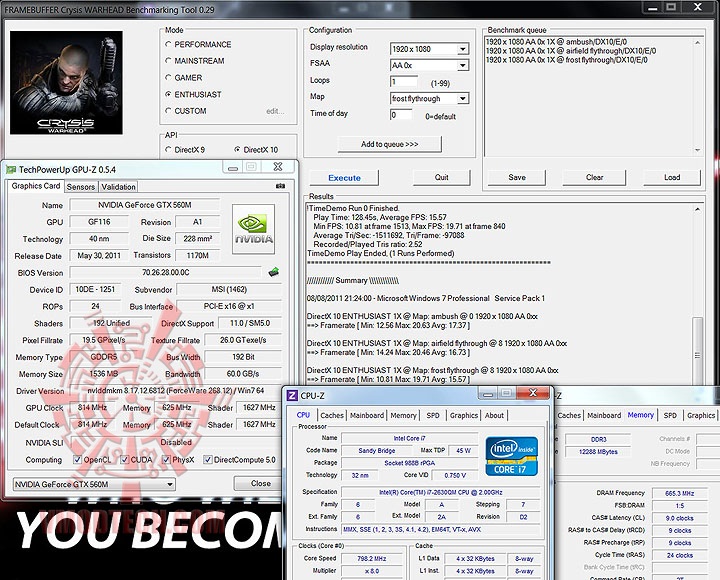Select airfield flythrough queue entry
Screen dimensions: 720x580
click(x=571, y=51)
